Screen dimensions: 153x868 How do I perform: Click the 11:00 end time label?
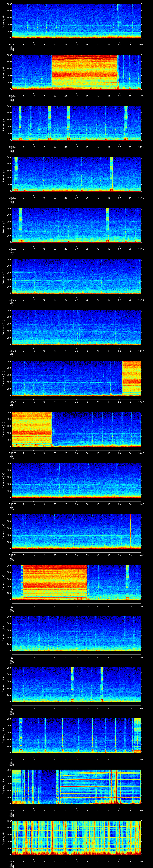141,96
